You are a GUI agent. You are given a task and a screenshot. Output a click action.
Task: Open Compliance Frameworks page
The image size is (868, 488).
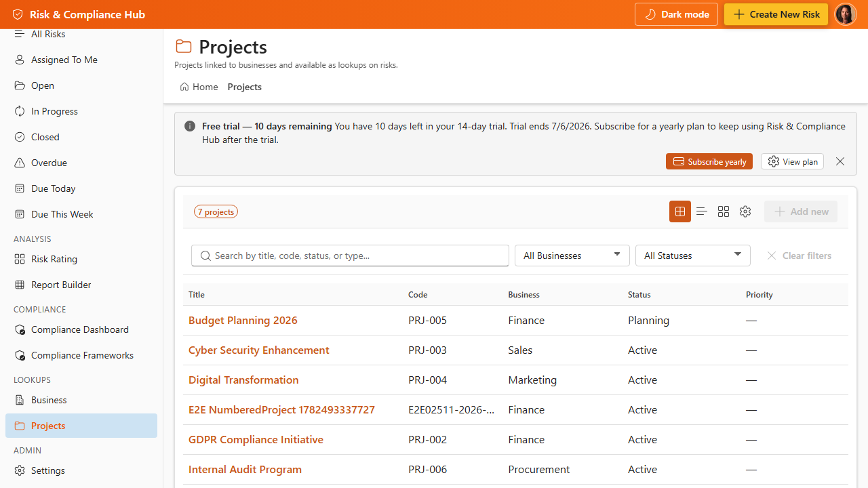pos(81,355)
